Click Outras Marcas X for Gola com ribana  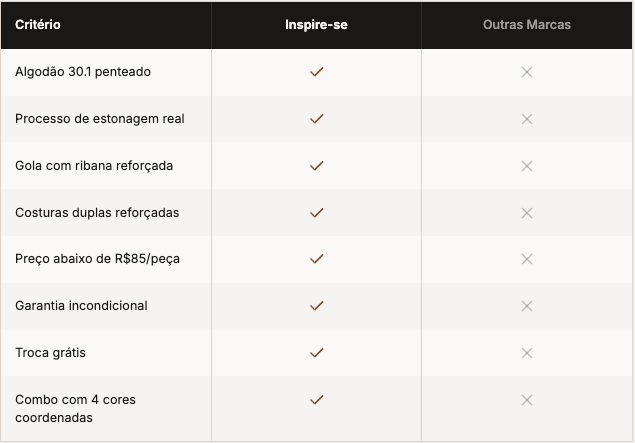(527, 165)
